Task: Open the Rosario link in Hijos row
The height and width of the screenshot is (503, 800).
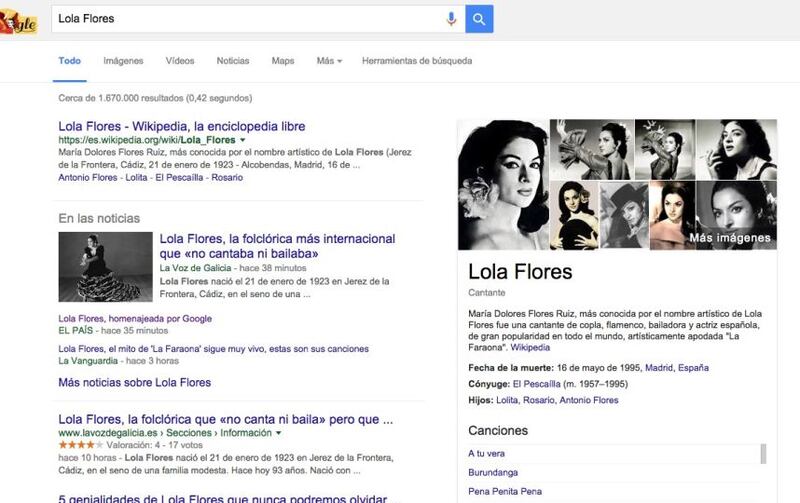Action: coord(538,400)
